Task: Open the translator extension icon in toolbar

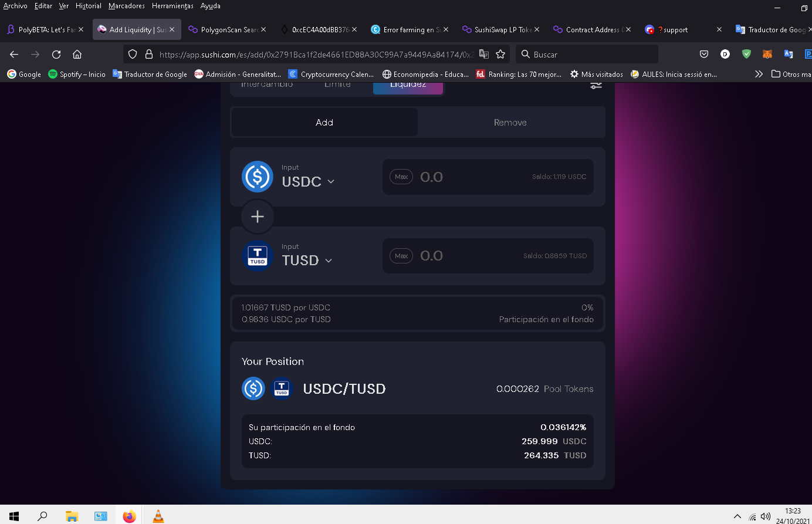Action: [789, 54]
